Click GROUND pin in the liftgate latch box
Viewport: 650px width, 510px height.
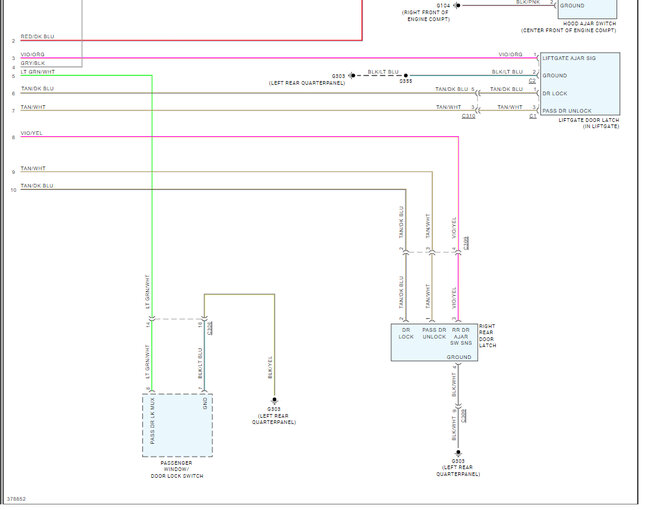(555, 75)
